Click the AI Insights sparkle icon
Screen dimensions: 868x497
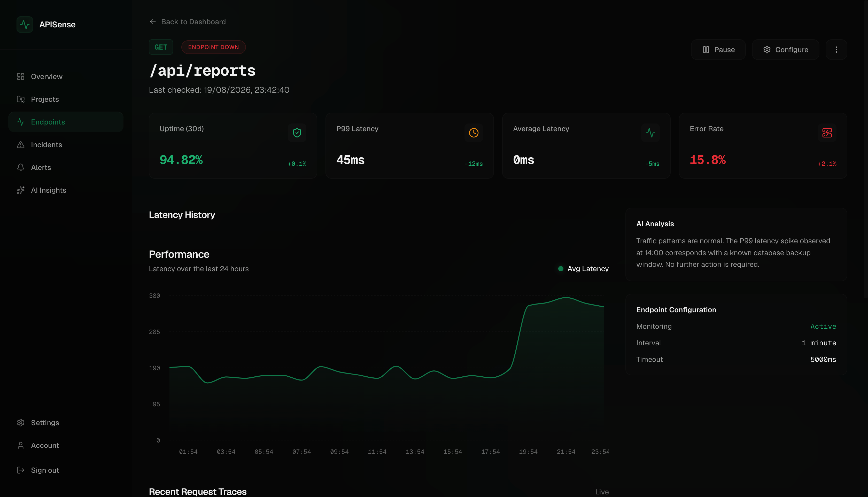[20, 190]
